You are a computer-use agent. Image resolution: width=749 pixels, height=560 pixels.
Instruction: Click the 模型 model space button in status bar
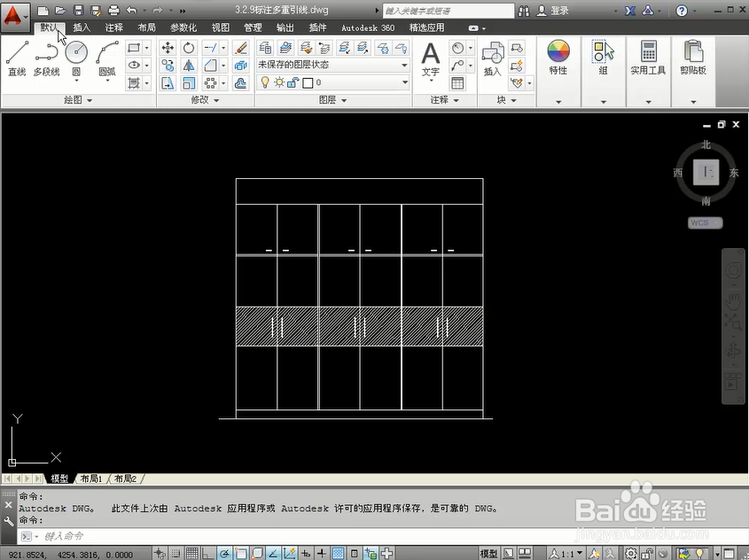pos(488,553)
